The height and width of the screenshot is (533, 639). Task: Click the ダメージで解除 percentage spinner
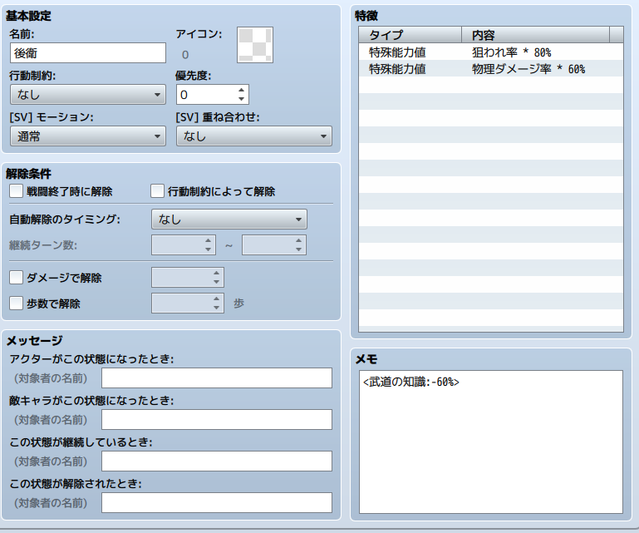point(187,278)
